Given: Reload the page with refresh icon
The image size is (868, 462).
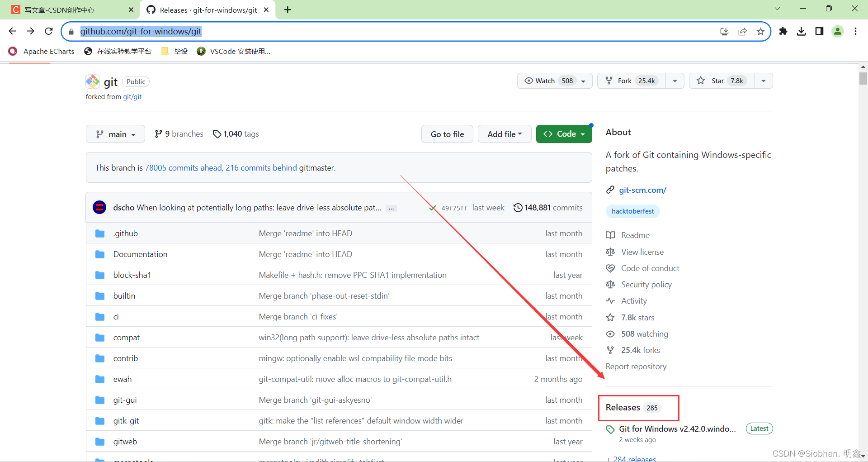Looking at the screenshot, I should tap(49, 31).
